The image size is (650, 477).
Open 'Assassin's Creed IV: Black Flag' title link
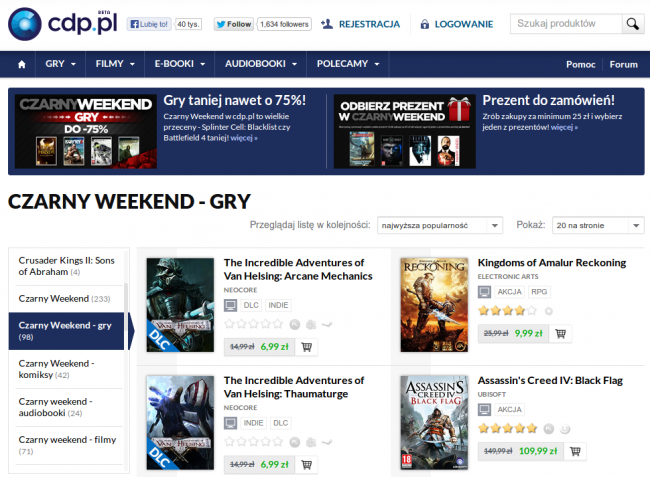[x=550, y=380]
